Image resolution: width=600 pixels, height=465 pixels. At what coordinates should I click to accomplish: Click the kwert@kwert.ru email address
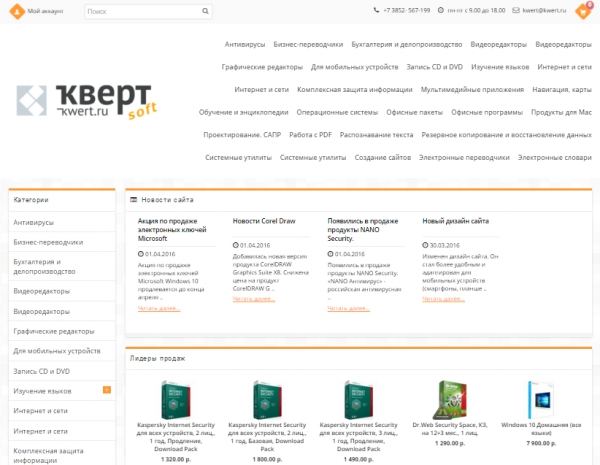[544, 10]
